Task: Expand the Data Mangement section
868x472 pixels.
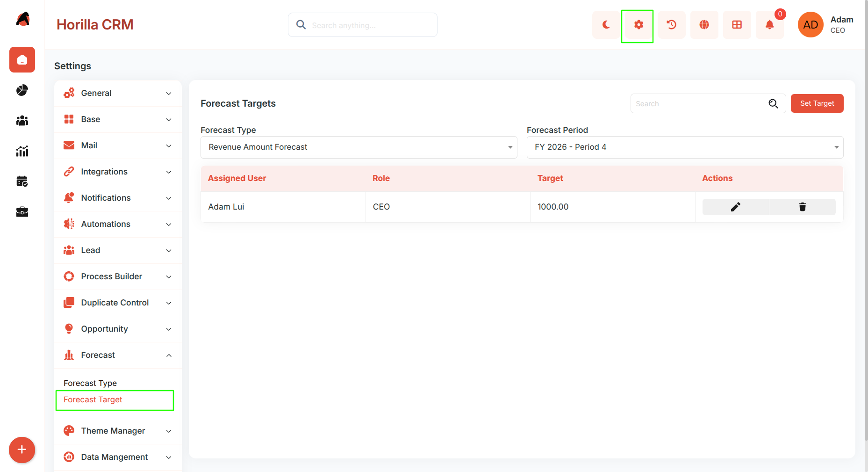Action: 118,457
